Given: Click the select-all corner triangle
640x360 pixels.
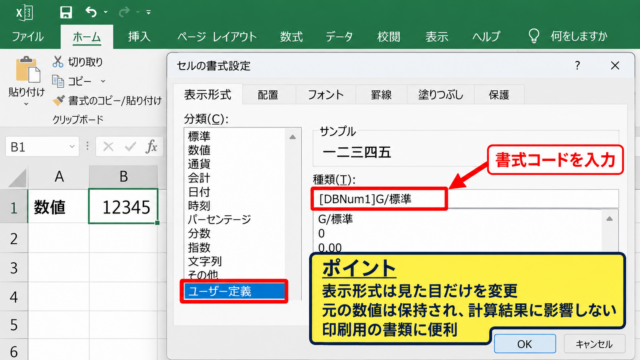Looking at the screenshot, I should tap(18, 178).
